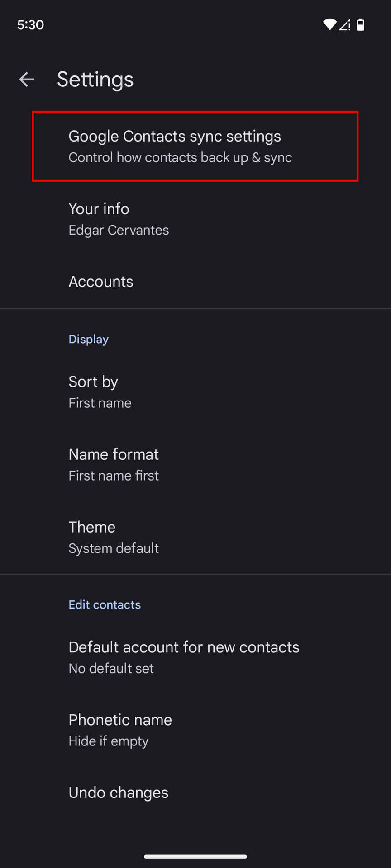Image resolution: width=391 pixels, height=868 pixels.
Task: Tap the bottom navigation gesture bar
Action: point(195,856)
